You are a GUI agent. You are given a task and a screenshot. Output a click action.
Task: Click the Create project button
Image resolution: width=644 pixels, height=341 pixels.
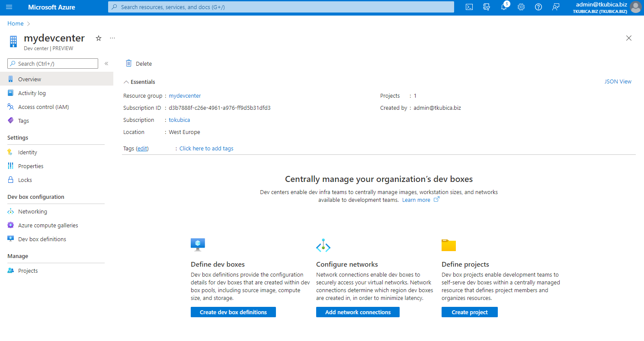point(470,312)
